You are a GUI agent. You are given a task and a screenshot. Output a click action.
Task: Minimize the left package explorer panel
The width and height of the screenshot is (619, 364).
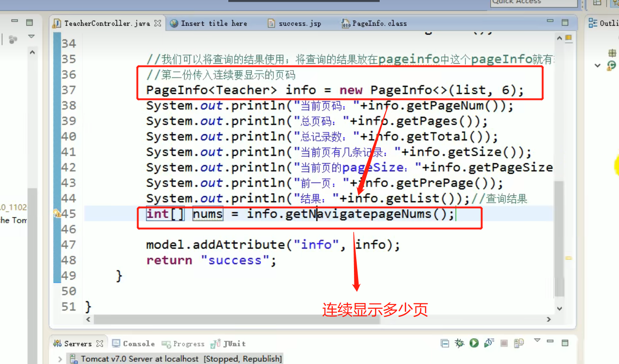pyautogui.click(x=15, y=22)
